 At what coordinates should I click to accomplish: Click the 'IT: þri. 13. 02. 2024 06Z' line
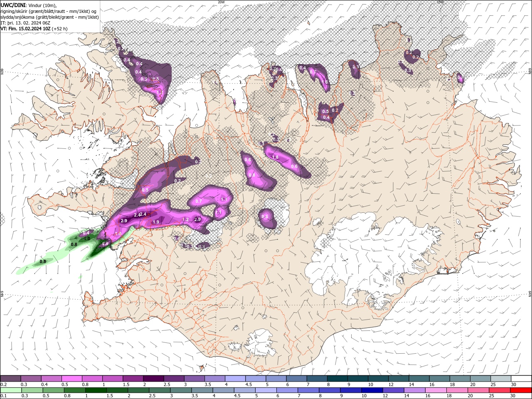pos(26,23)
